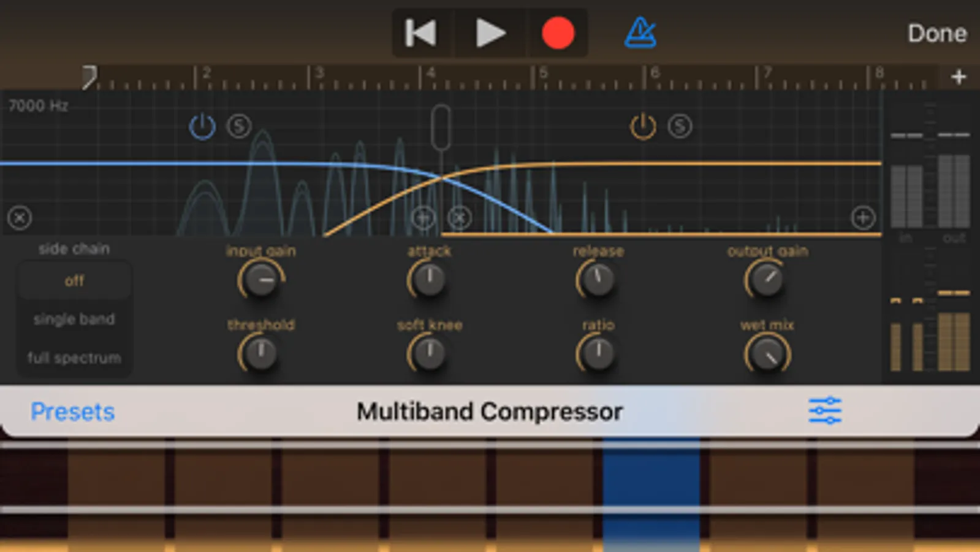
Task: Click the ratio knob
Action: [x=598, y=354]
